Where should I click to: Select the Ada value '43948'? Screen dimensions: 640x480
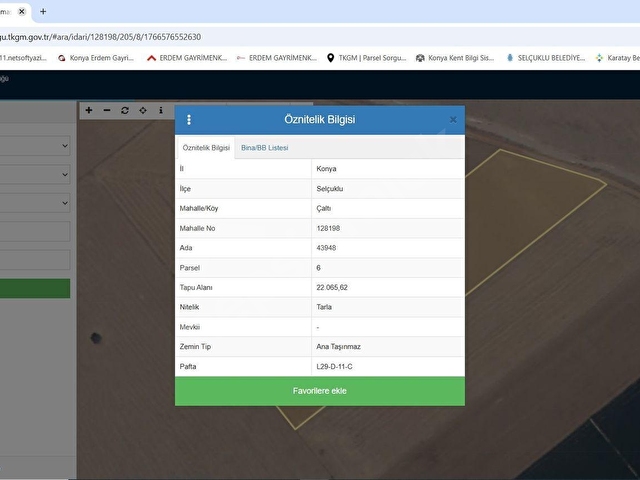click(x=326, y=248)
